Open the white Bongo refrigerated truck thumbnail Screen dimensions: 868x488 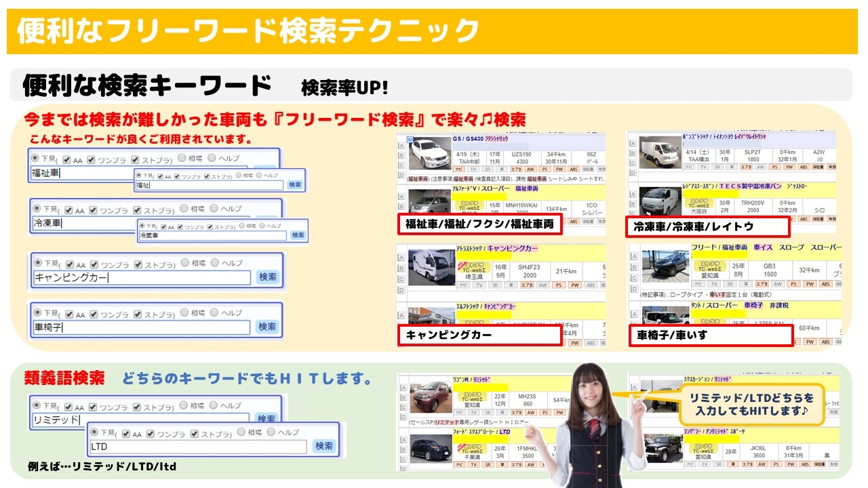660,152
